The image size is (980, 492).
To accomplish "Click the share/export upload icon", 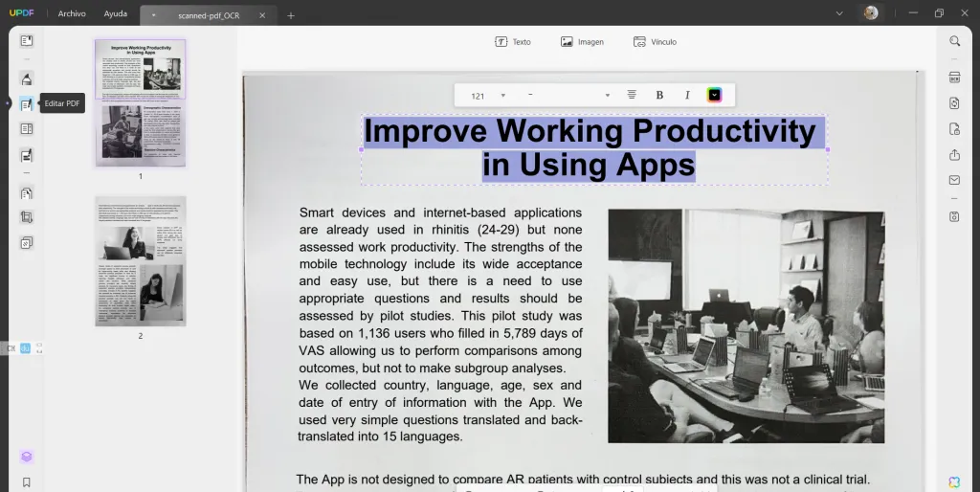I will [954, 154].
